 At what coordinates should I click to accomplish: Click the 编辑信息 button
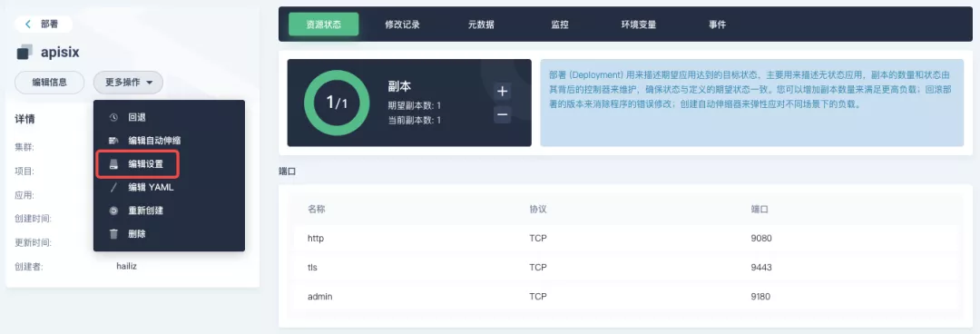coord(49,82)
